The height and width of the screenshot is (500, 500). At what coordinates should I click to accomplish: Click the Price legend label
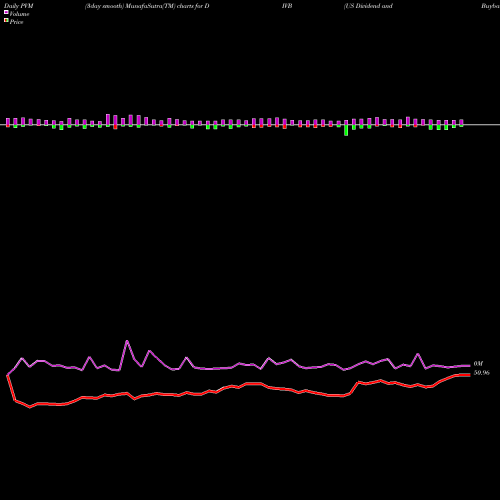point(16,22)
